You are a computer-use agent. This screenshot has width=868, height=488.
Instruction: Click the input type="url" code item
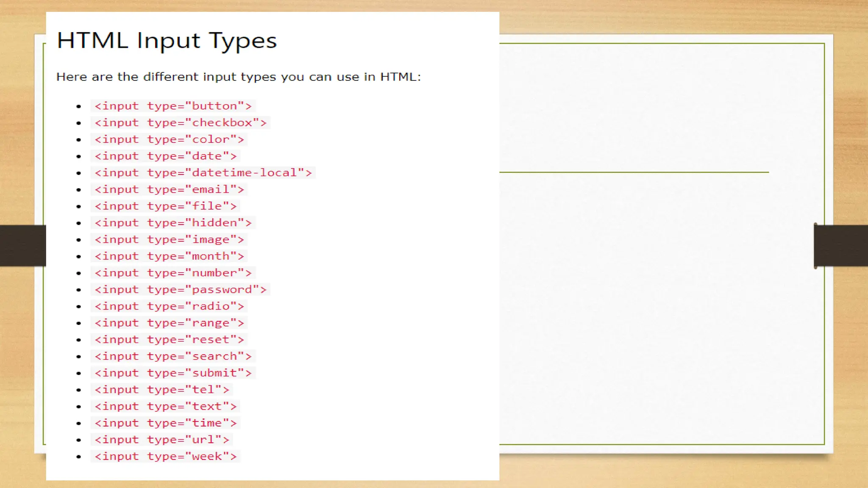click(x=161, y=440)
